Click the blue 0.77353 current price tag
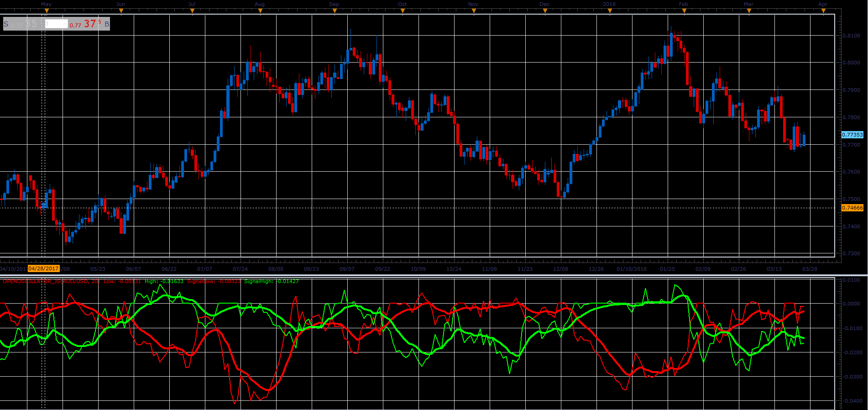Screen dimensions: 868x410 [x=852, y=135]
